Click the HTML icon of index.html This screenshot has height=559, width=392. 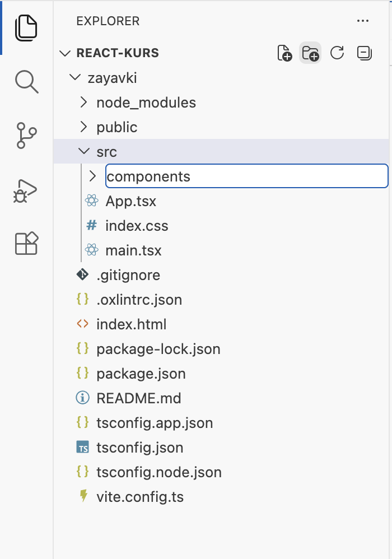pos(82,324)
